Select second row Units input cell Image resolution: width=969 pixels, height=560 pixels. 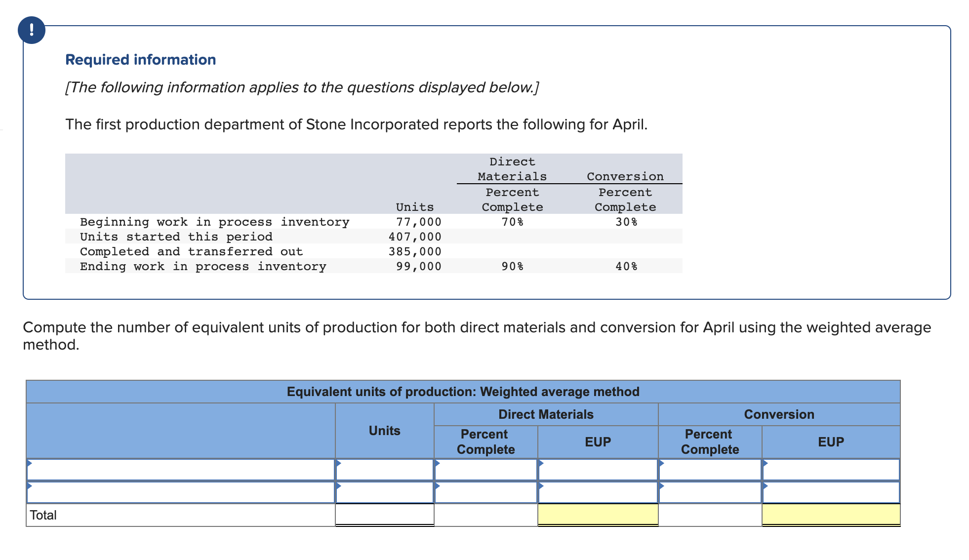385,492
